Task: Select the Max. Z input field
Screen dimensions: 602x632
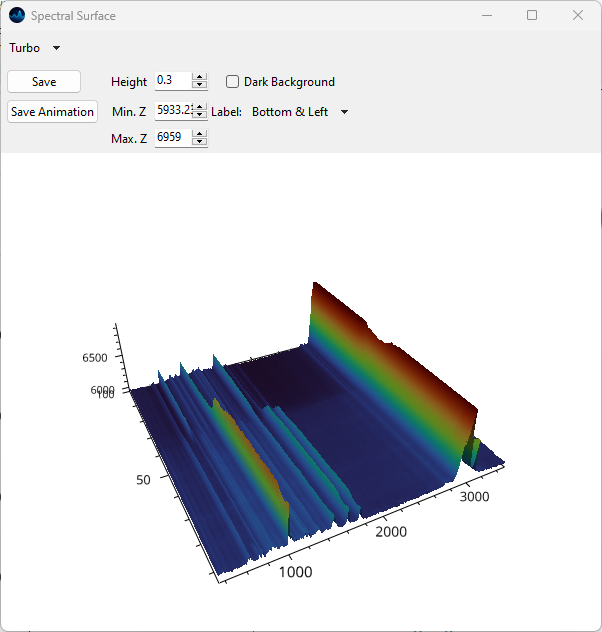Action: tap(172, 137)
